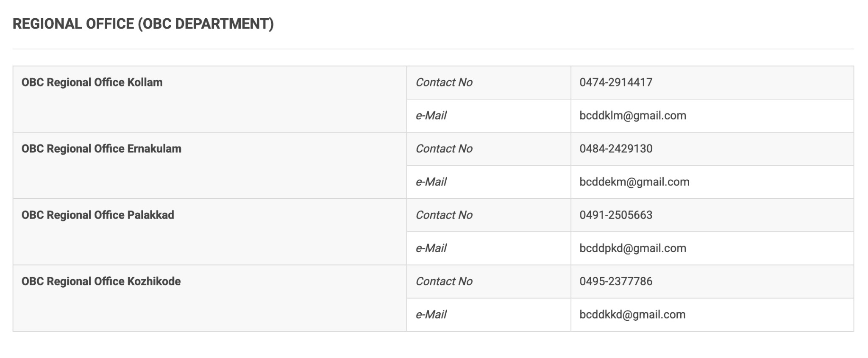Click Contact No label in Kozhikode row
The image size is (868, 358).
click(444, 281)
